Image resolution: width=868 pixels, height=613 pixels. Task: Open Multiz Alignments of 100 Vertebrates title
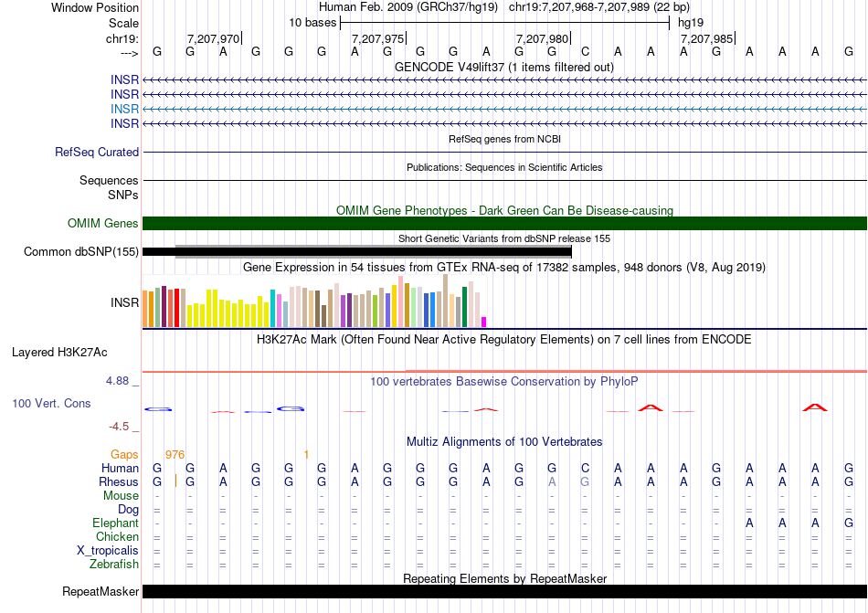503,441
